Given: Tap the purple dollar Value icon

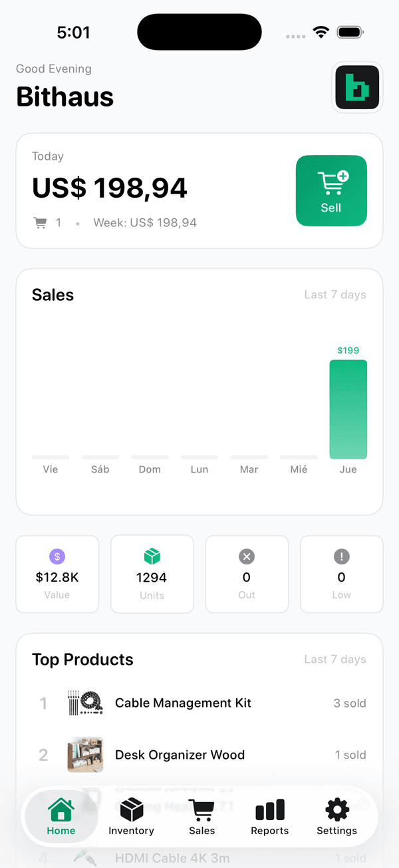Looking at the screenshot, I should coord(57,556).
